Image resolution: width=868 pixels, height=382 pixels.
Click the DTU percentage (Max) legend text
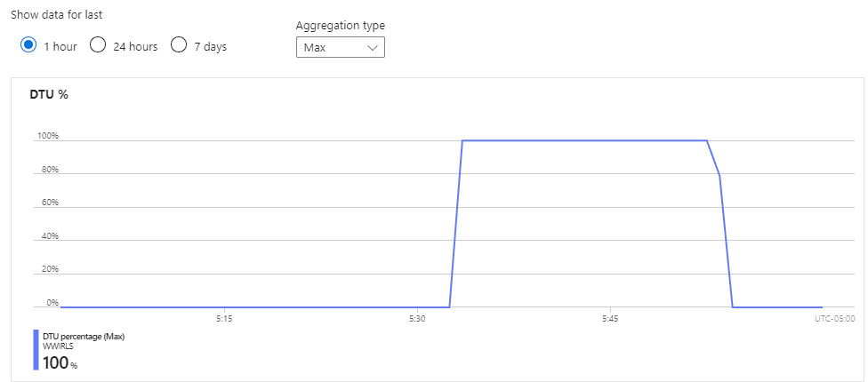[83, 337]
